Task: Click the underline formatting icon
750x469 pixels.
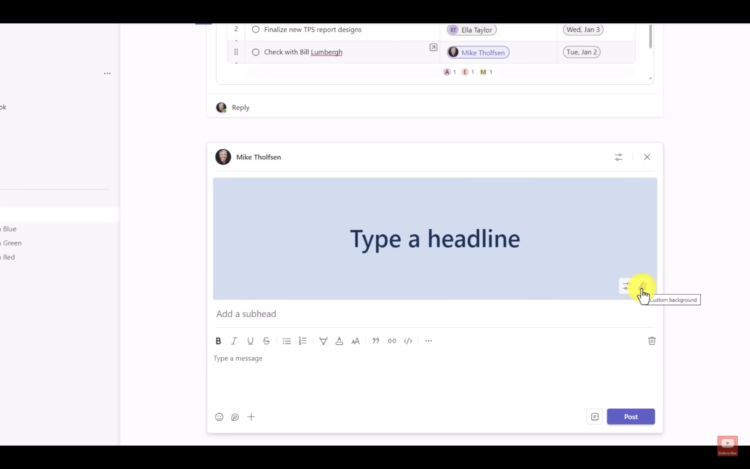Action: [x=250, y=341]
